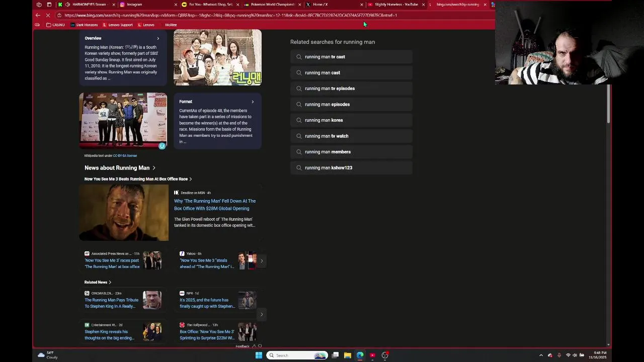
Task: Click the Associated Press News source icon
Action: click(87, 254)
